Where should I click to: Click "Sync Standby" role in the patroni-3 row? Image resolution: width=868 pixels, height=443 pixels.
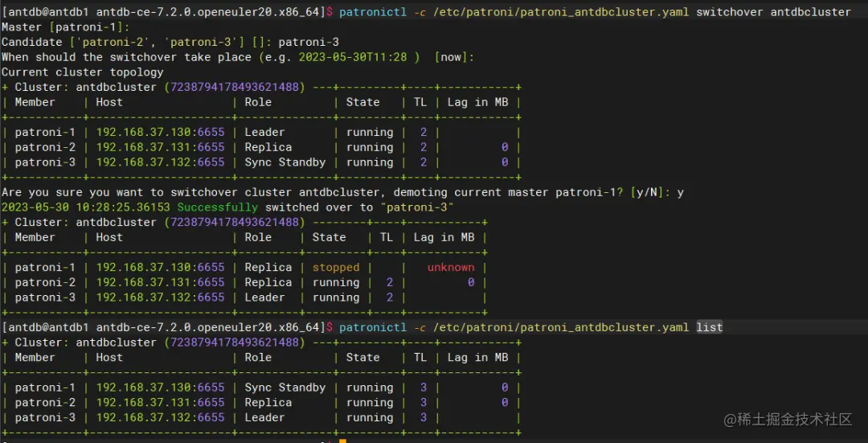(285, 162)
